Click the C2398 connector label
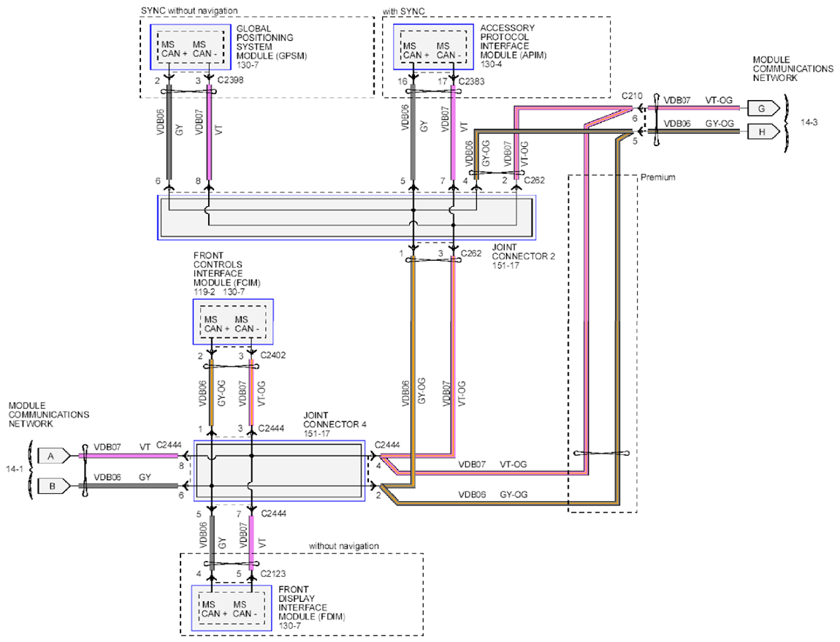The height and width of the screenshot is (642, 840). [x=233, y=81]
